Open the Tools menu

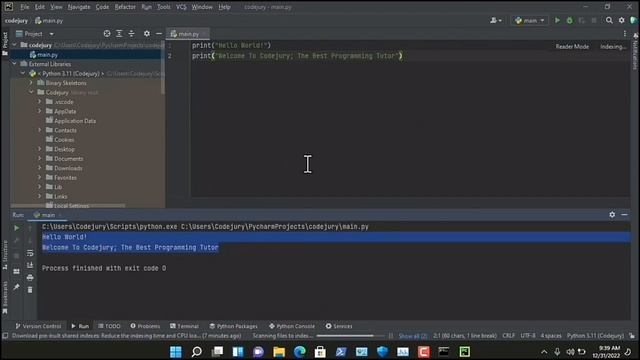pyautogui.click(x=164, y=7)
